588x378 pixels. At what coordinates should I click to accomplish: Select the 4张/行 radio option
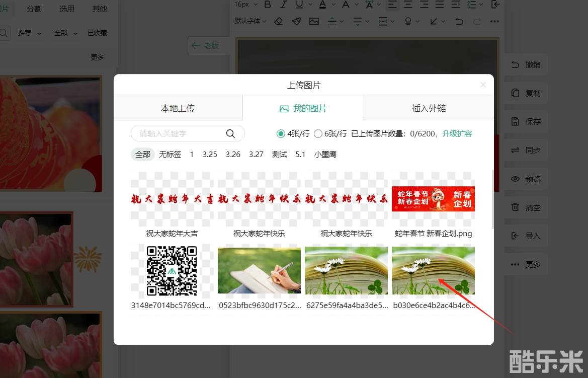pyautogui.click(x=281, y=134)
